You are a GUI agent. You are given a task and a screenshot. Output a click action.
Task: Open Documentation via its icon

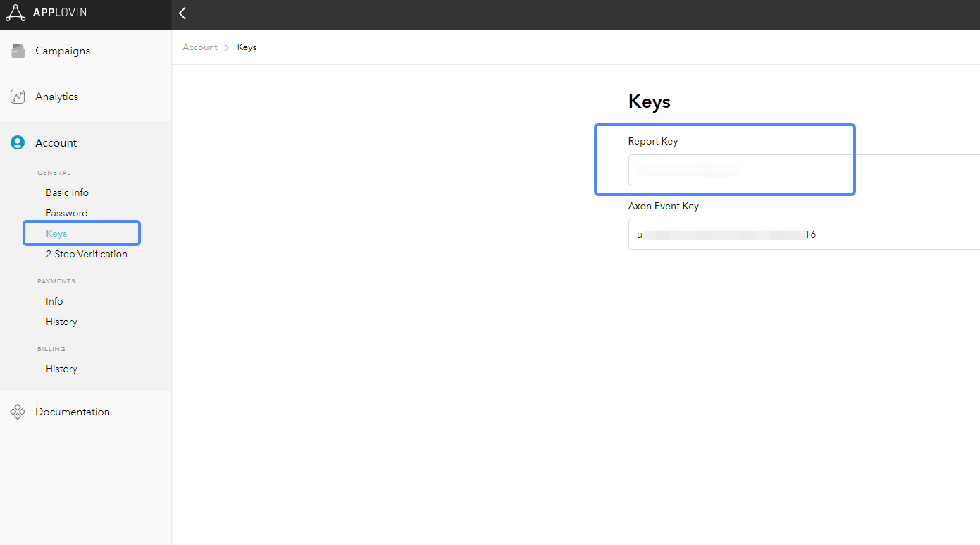(x=18, y=411)
